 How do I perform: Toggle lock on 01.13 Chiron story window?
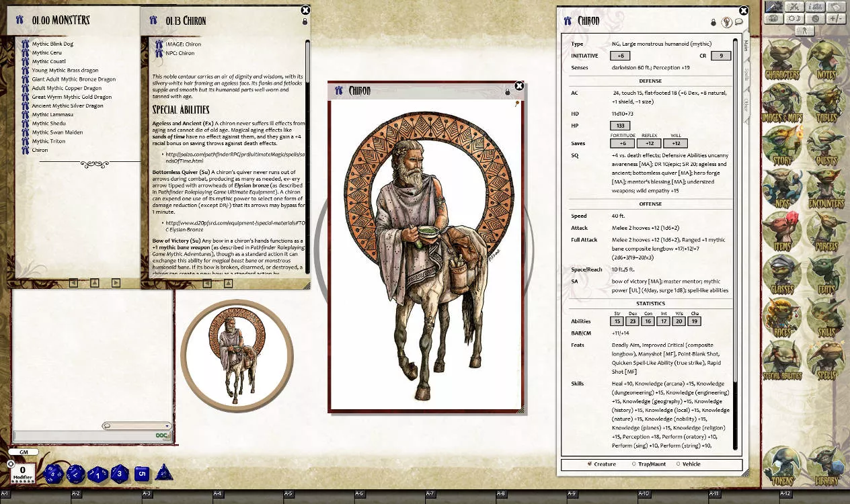305,22
